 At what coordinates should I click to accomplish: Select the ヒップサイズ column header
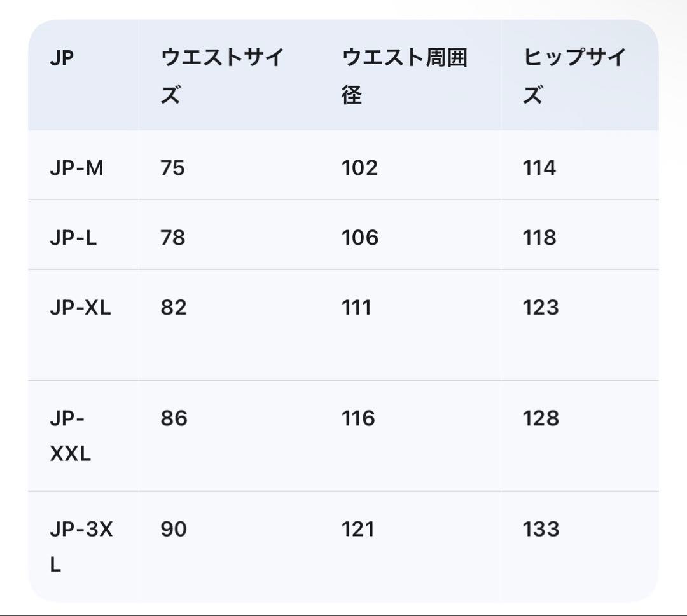tap(574, 76)
